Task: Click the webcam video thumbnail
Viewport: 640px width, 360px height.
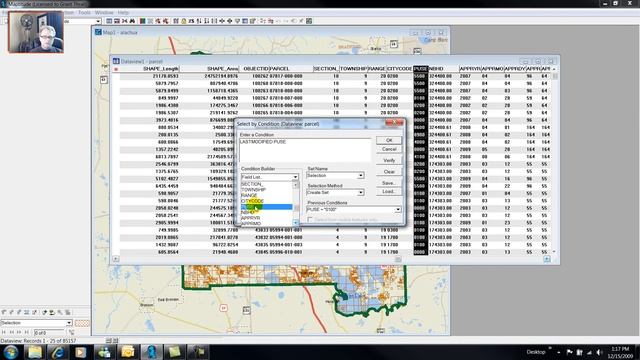Action: (x=36, y=32)
